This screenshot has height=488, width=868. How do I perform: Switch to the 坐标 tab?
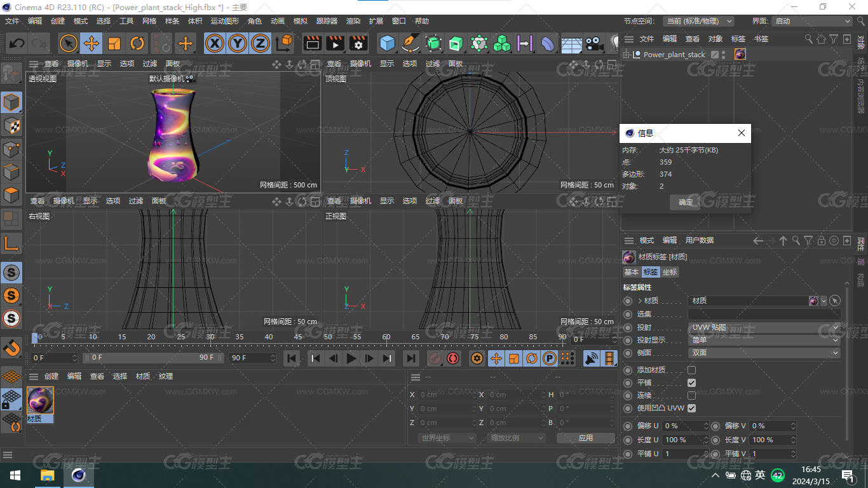pyautogui.click(x=670, y=272)
